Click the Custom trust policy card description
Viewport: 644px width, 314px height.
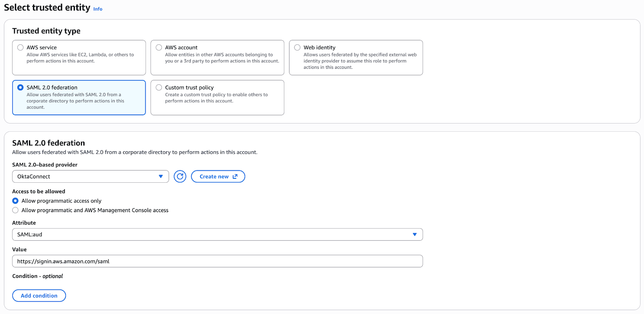pyautogui.click(x=216, y=98)
